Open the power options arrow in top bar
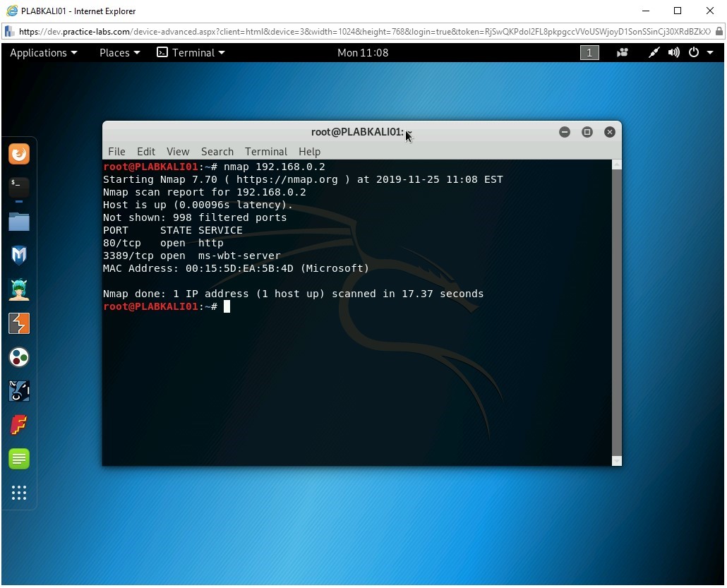 coord(711,52)
